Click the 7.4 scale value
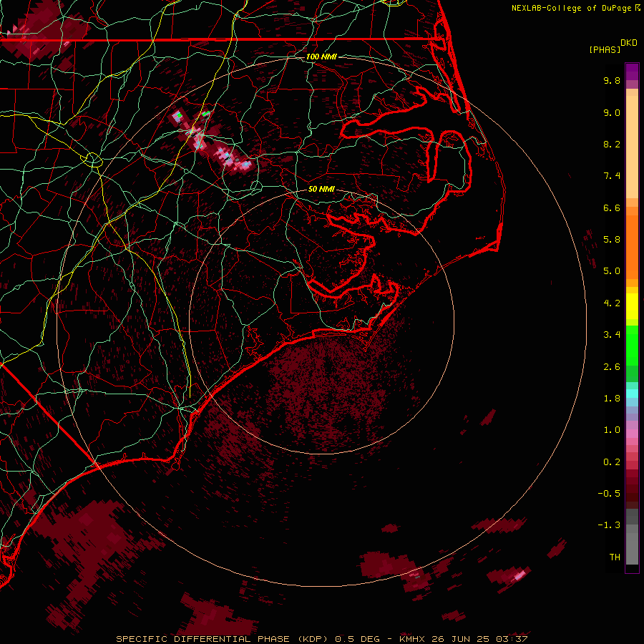This screenshot has height=644, width=644. [612, 176]
